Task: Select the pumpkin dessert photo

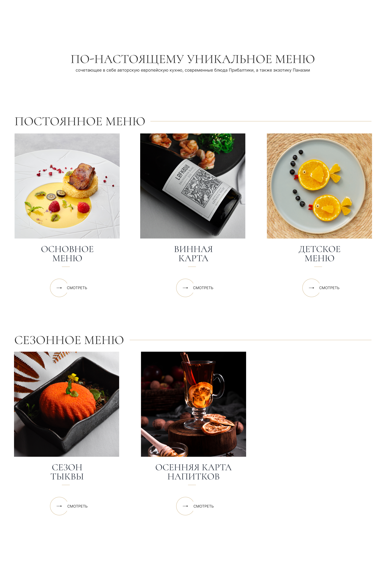Action: coord(67,404)
